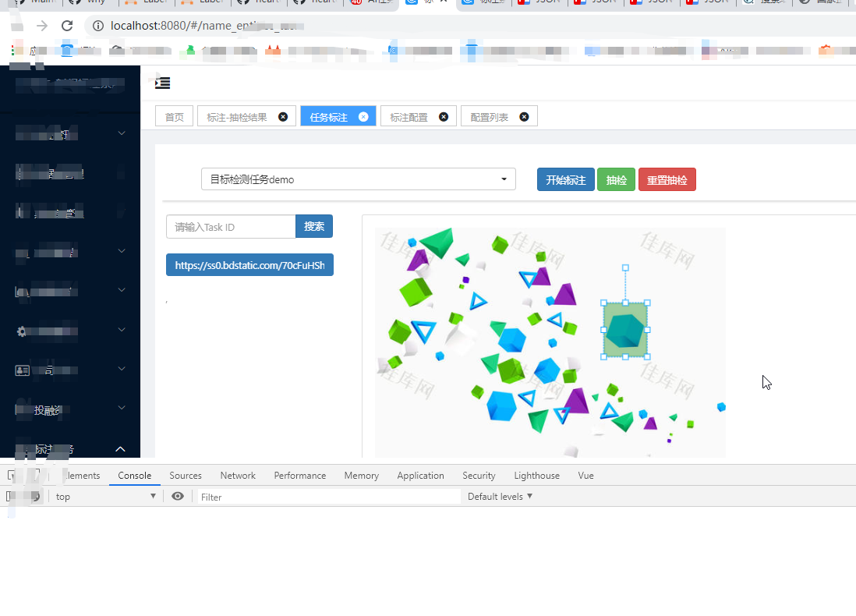Open the DevTools Sources tab
Image resolution: width=856 pixels, height=616 pixels.
tap(186, 475)
